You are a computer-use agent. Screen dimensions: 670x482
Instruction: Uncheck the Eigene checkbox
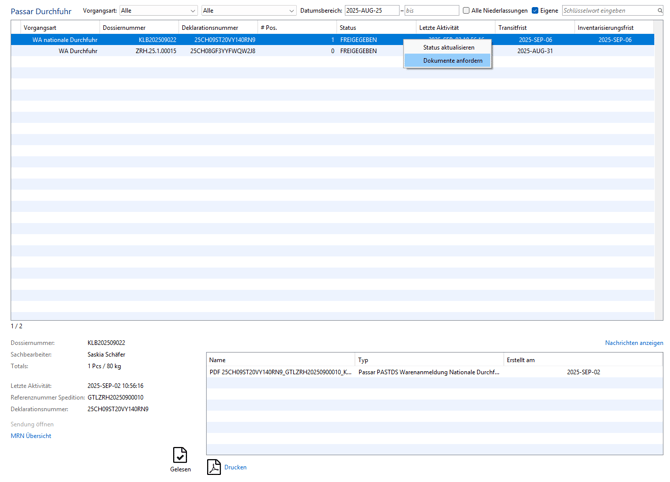pyautogui.click(x=535, y=10)
